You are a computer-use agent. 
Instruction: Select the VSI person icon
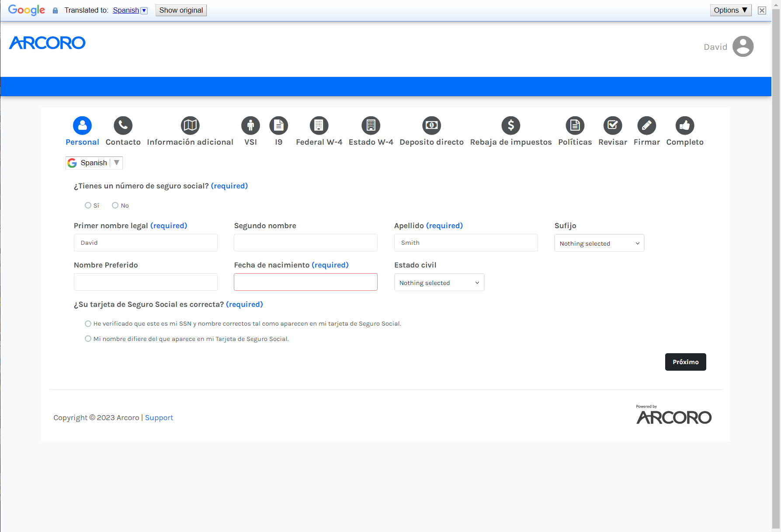pos(250,125)
